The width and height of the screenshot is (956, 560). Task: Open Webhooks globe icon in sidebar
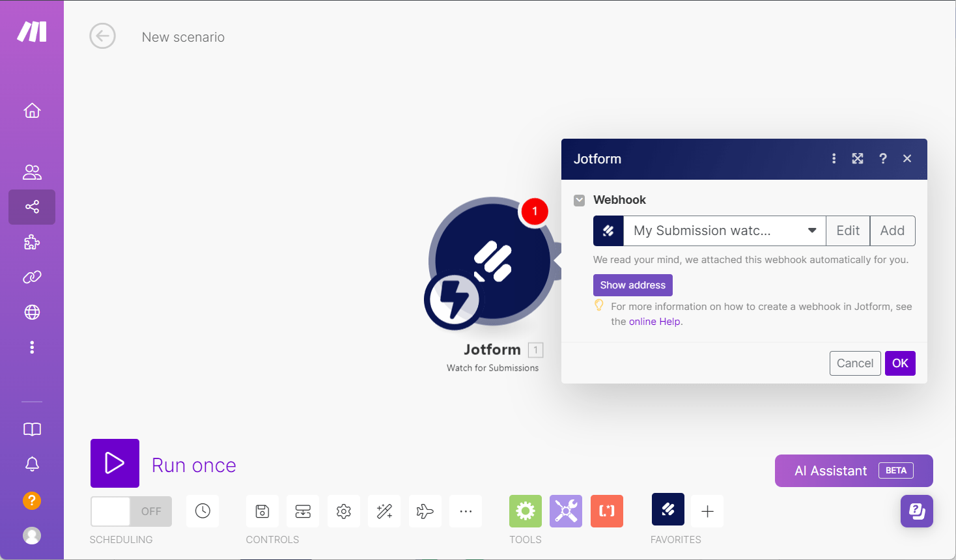point(32,313)
